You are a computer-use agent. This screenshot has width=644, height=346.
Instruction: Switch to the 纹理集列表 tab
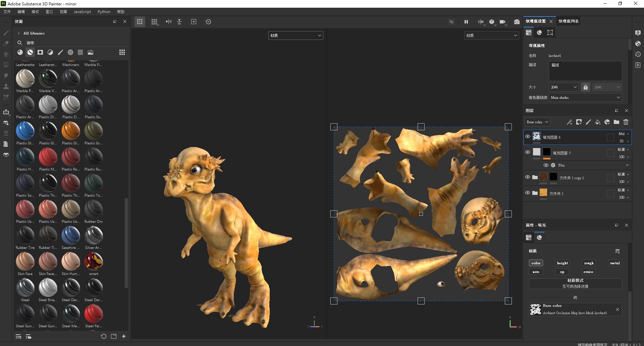569,21
